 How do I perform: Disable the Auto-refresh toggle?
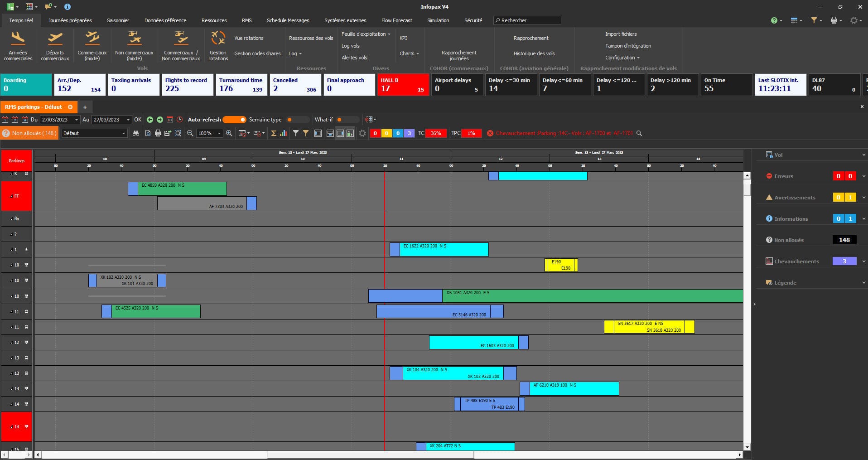tap(234, 120)
